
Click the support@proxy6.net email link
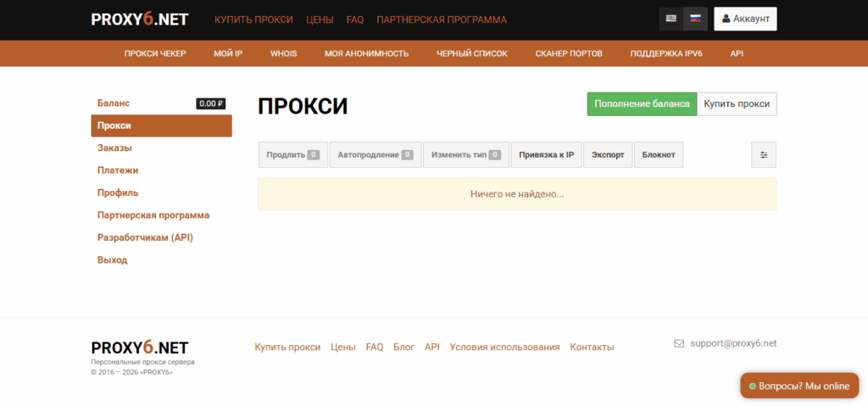[x=733, y=343]
